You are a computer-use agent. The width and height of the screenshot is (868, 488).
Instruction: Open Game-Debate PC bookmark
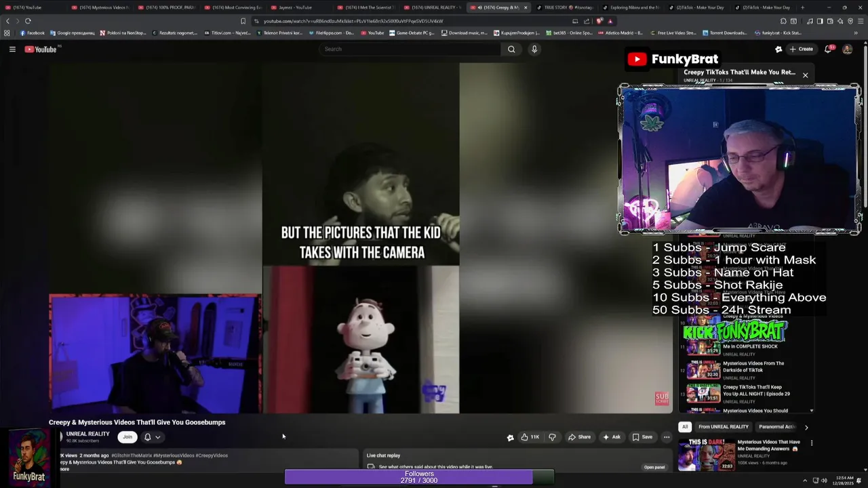coord(412,33)
